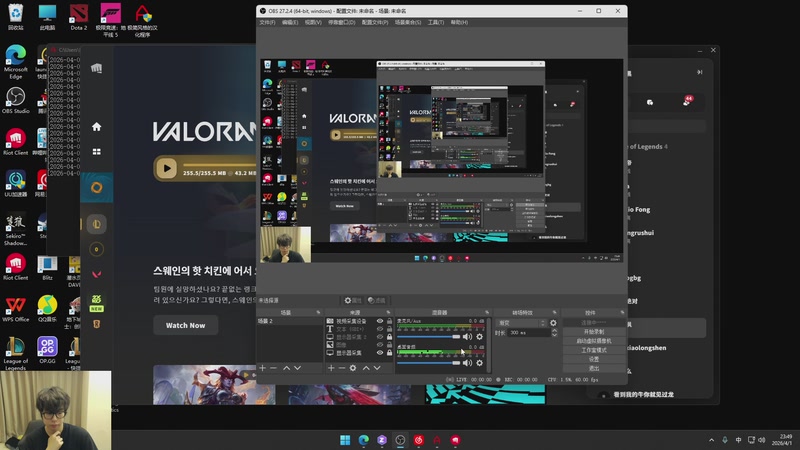Open Dota 2 desktop shortcut
This screenshot has width=800, height=450.
pyautogui.click(x=79, y=17)
